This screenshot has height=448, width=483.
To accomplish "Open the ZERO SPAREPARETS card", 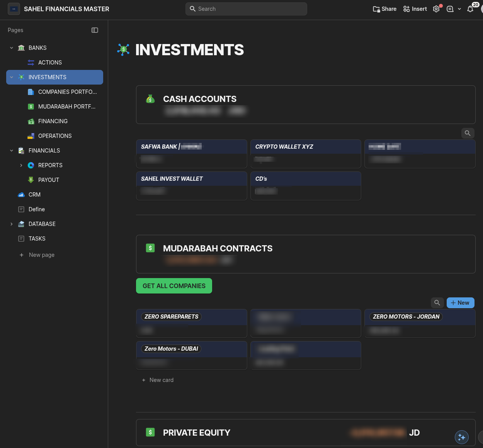I will click(x=191, y=323).
